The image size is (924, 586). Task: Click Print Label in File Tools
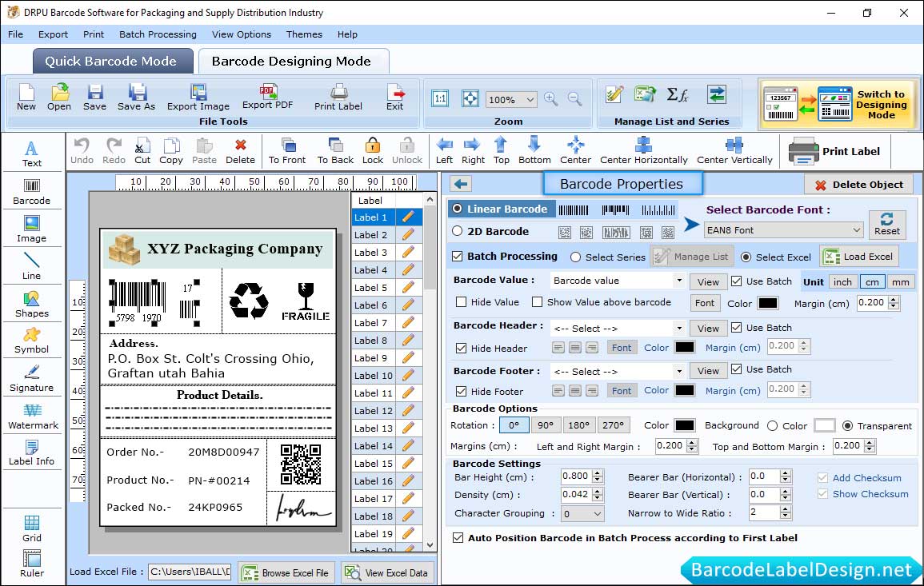pos(338,98)
